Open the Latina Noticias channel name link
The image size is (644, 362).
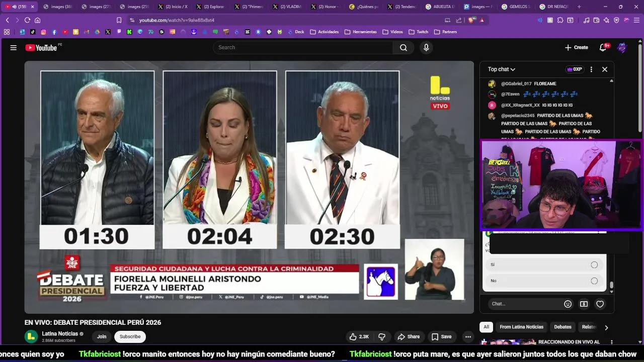(x=60, y=334)
